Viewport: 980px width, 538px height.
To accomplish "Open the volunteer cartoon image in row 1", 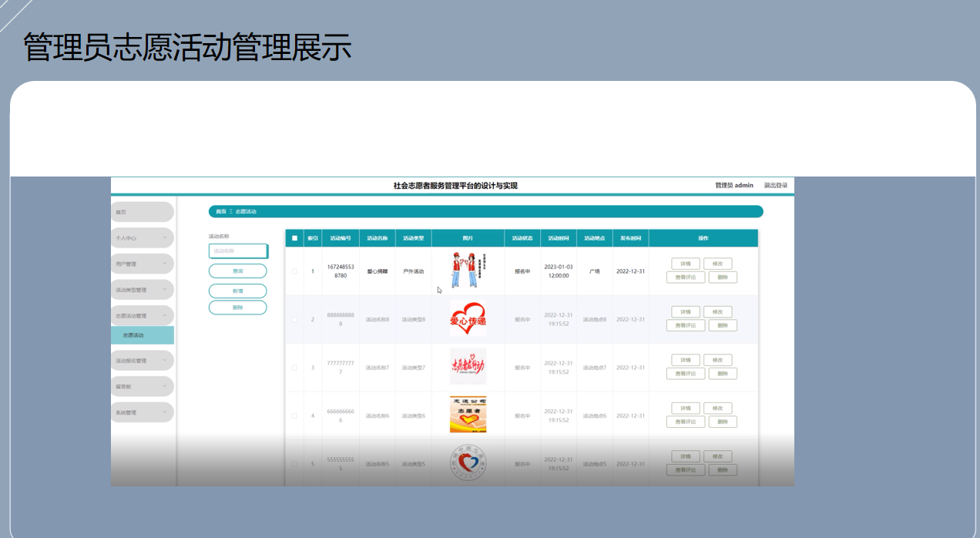I will [468, 271].
